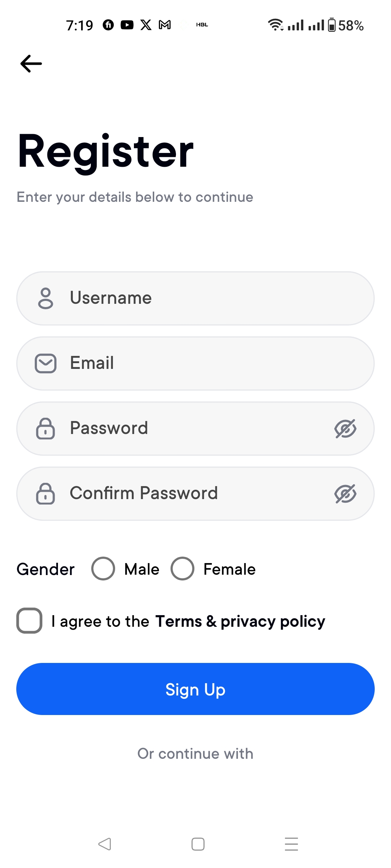Select the Male gender option
The height and width of the screenshot is (868, 391).
[x=103, y=569]
